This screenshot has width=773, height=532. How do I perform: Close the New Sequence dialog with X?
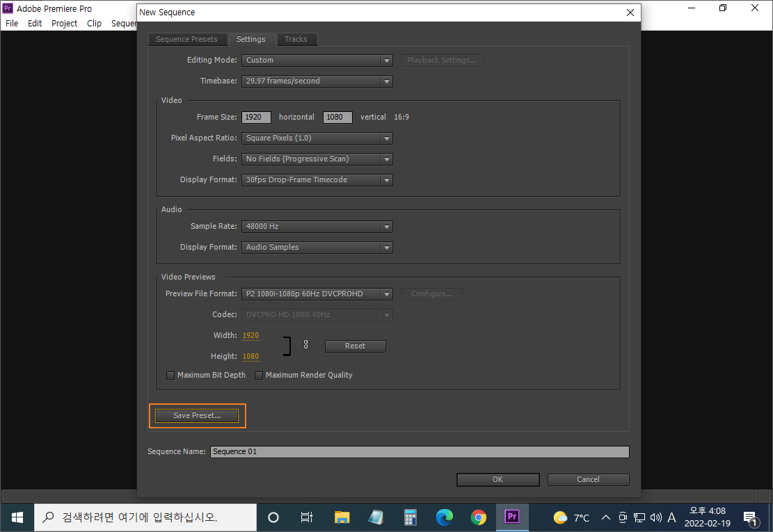coord(630,13)
